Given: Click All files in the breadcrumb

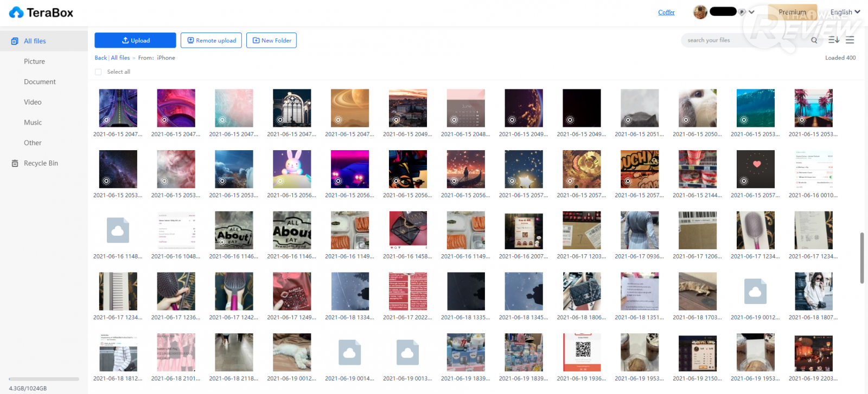Looking at the screenshot, I should (x=120, y=58).
